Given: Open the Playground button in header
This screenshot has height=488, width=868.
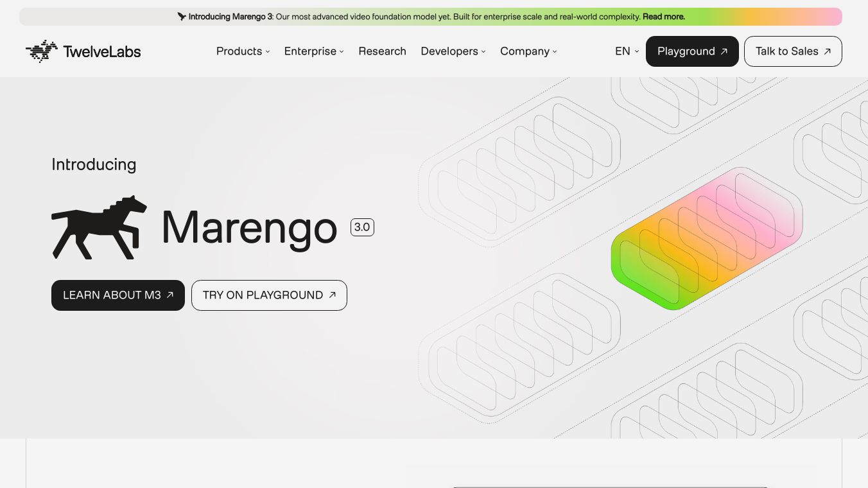Looking at the screenshot, I should pyautogui.click(x=692, y=51).
